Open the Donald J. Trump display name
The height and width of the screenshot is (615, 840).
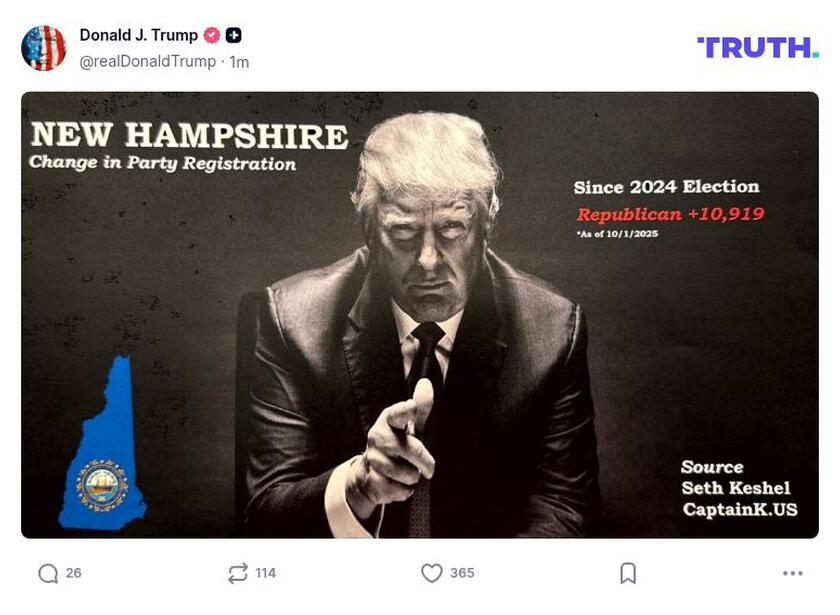[x=138, y=35]
